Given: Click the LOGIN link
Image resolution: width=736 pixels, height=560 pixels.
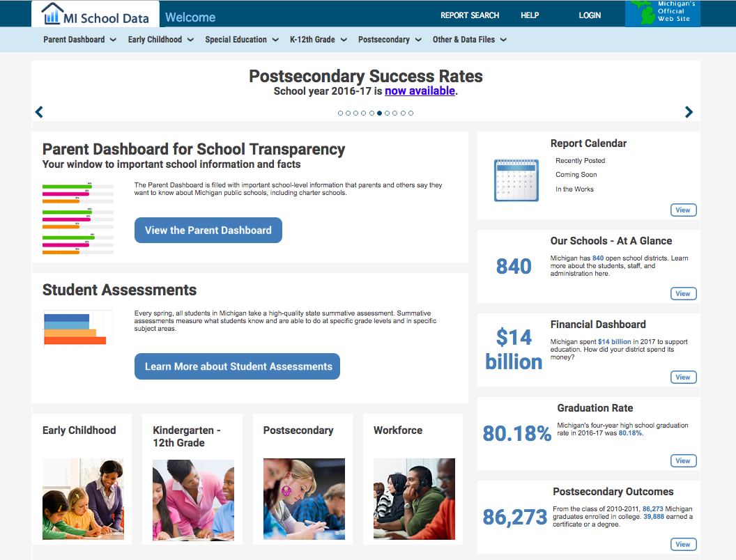Looking at the screenshot, I should [x=590, y=15].
